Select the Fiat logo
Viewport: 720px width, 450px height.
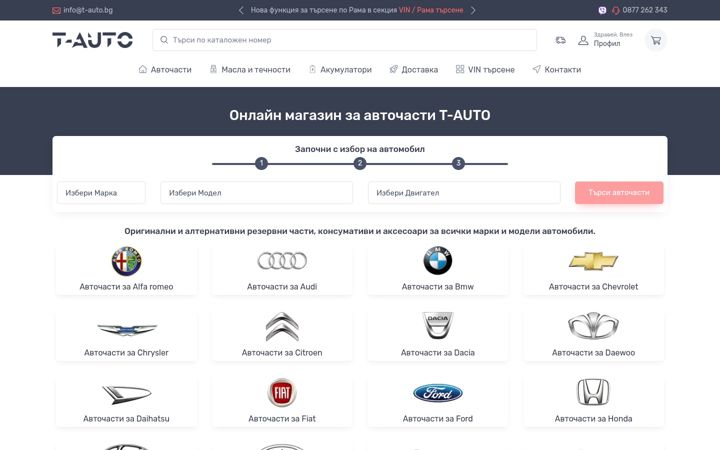coord(282,393)
